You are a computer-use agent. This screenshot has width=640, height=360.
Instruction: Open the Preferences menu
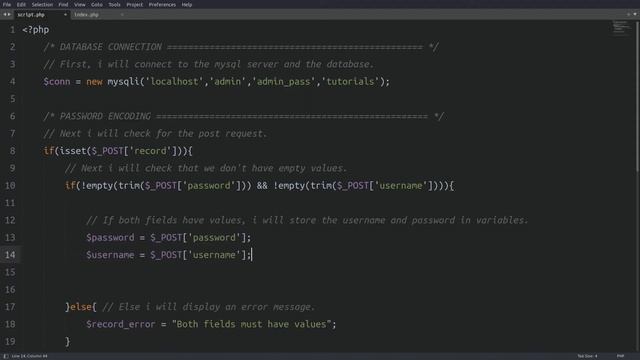pos(162,4)
